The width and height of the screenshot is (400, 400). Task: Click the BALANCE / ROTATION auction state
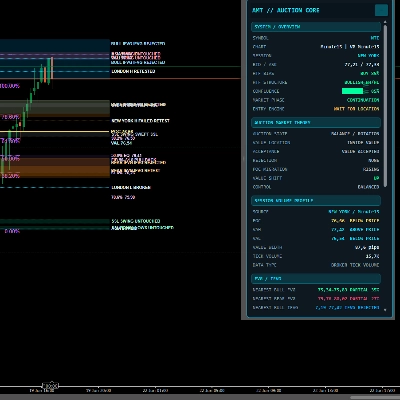coord(355,134)
